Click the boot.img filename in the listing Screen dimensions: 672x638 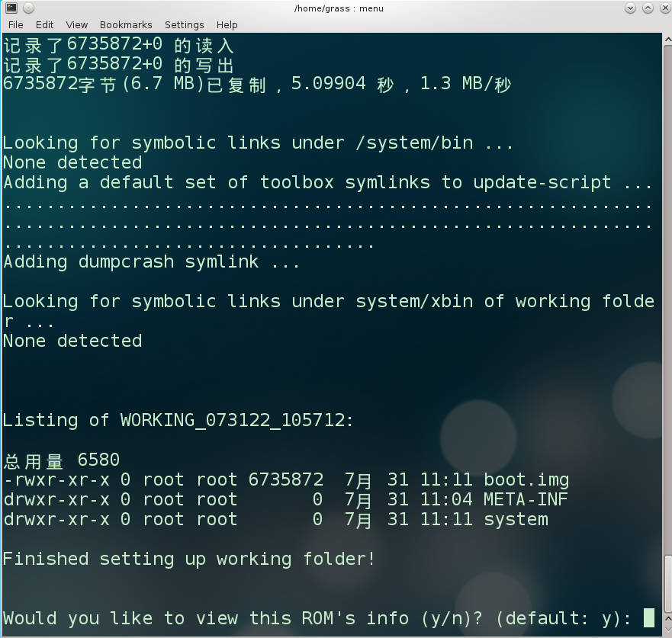point(526,480)
